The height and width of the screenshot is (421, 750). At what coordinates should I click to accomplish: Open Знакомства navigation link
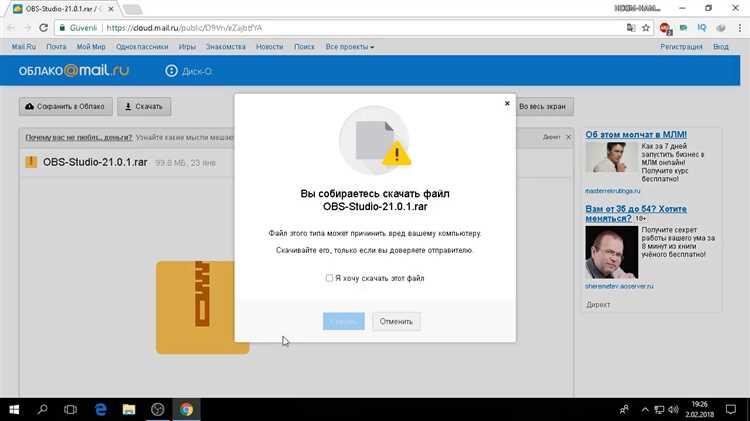(x=226, y=47)
